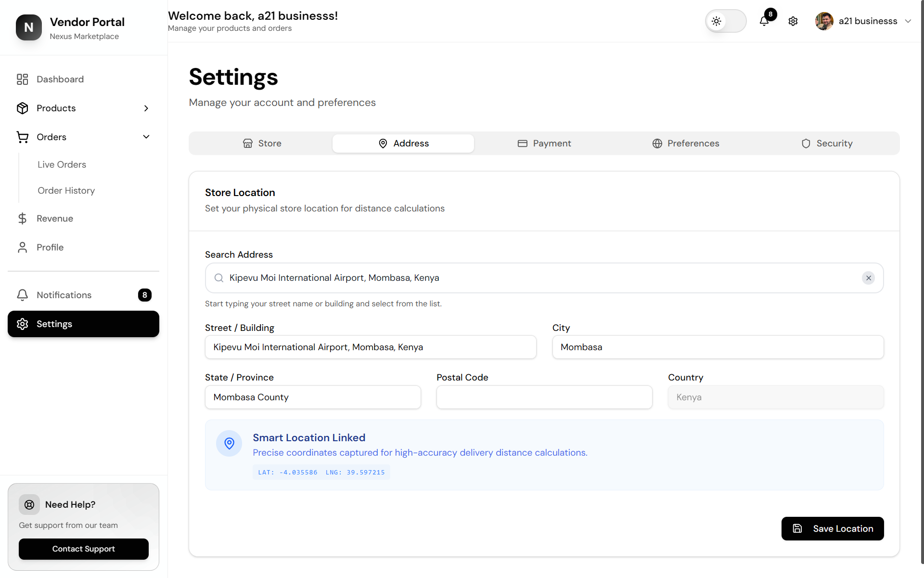Click the Save Location button
The image size is (924, 578).
coord(833,529)
